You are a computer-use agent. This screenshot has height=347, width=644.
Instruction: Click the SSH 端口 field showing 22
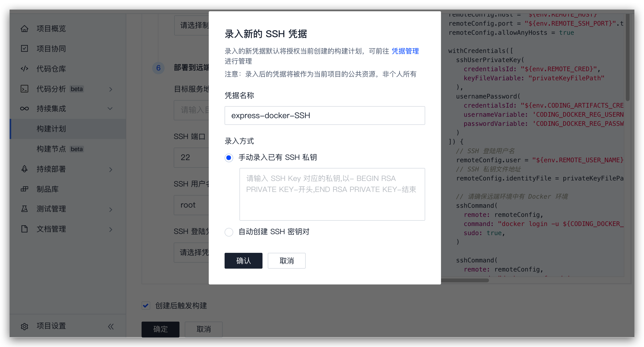191,157
